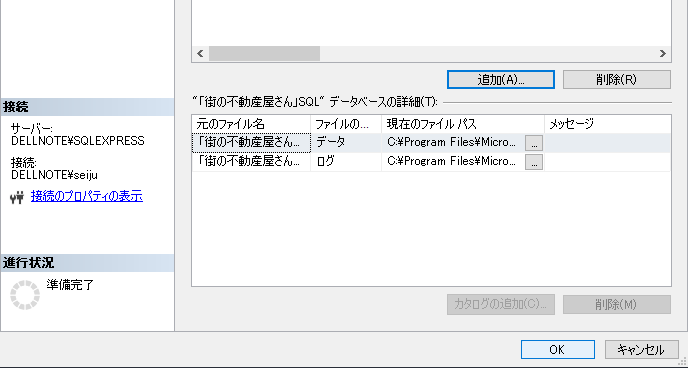This screenshot has height=368, width=688.
Task: Click the 進行状況 section header
Action: 87,263
